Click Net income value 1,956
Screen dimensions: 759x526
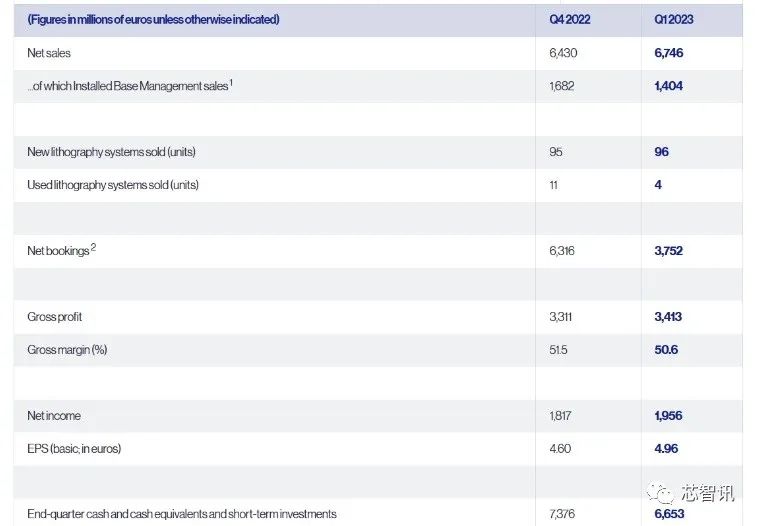668,416
